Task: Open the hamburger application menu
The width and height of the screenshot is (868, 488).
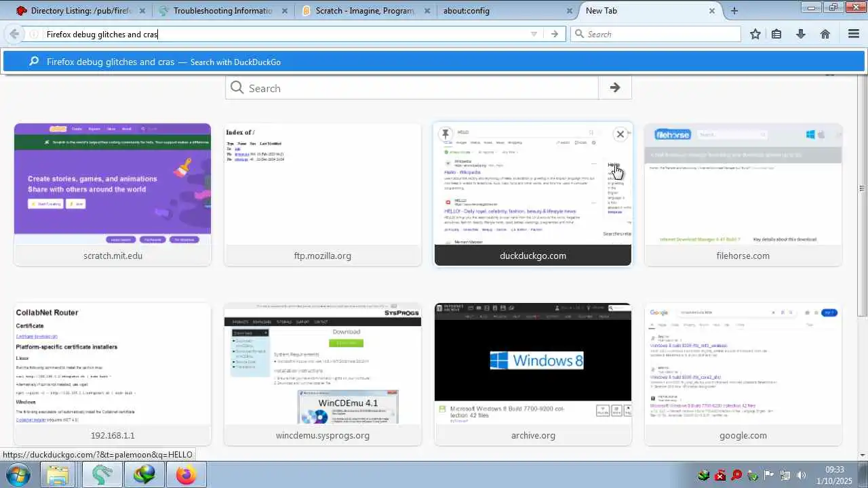Action: 854,34
